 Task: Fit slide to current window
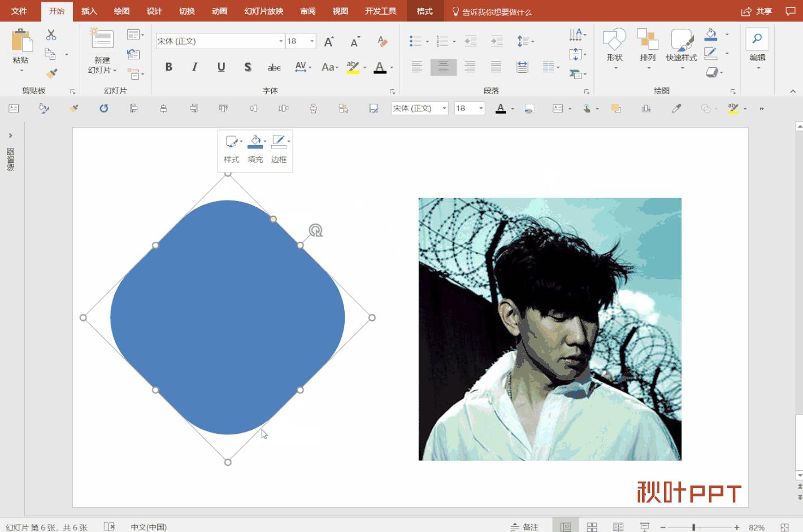tap(784, 527)
